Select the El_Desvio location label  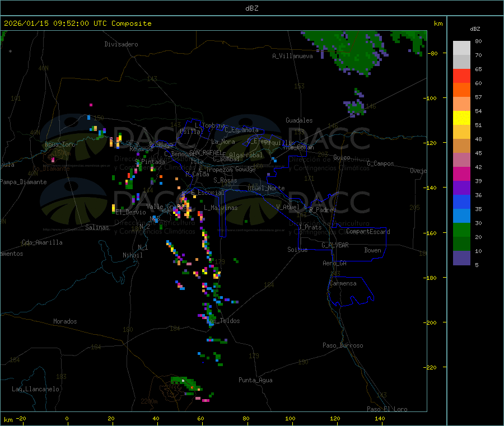(131, 212)
